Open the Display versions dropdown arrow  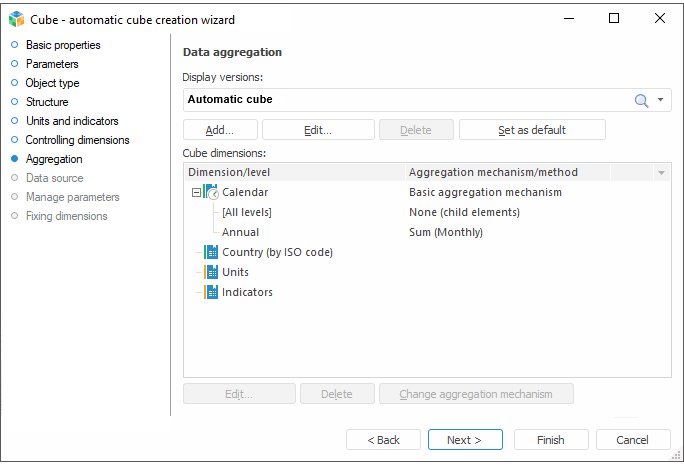click(660, 100)
